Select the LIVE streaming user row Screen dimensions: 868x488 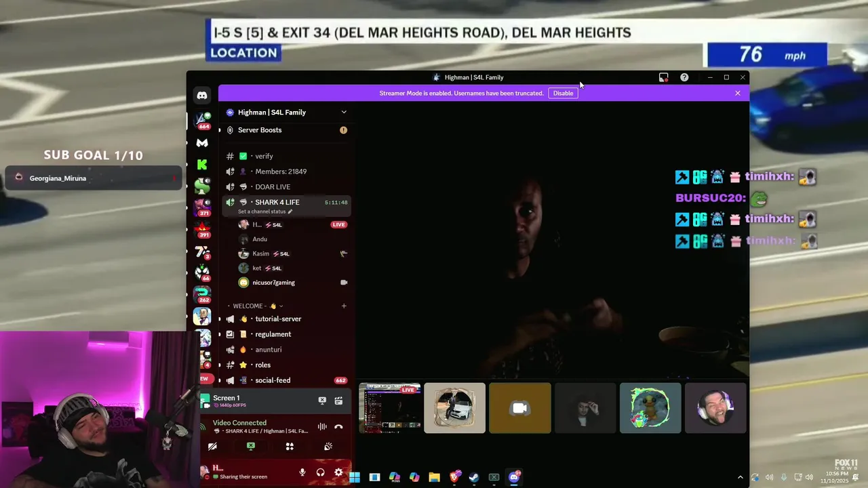(293, 224)
